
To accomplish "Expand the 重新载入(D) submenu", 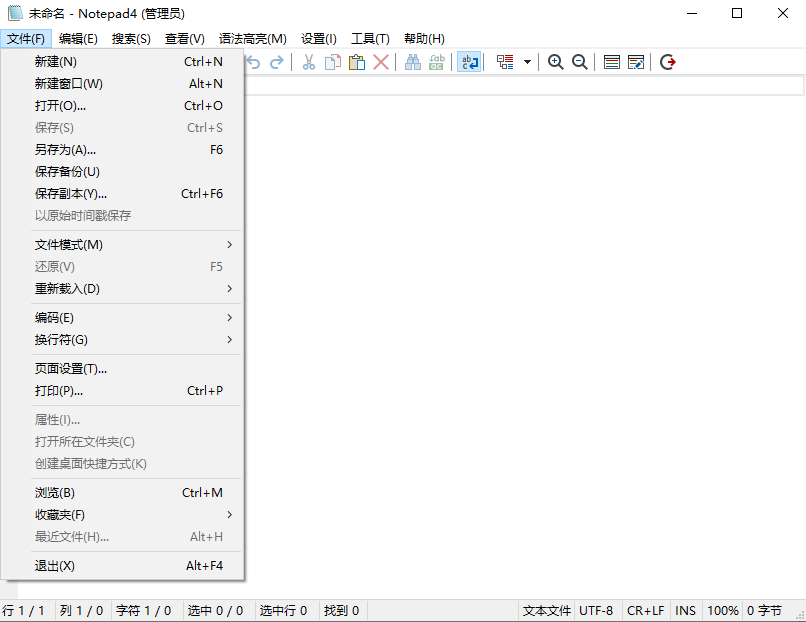I will coord(122,289).
